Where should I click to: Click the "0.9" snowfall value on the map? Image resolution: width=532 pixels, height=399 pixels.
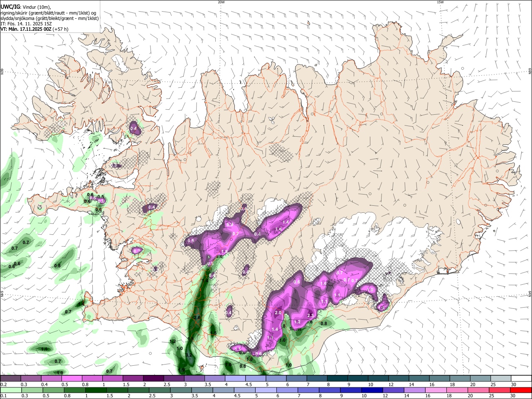pyautogui.click(x=229, y=224)
